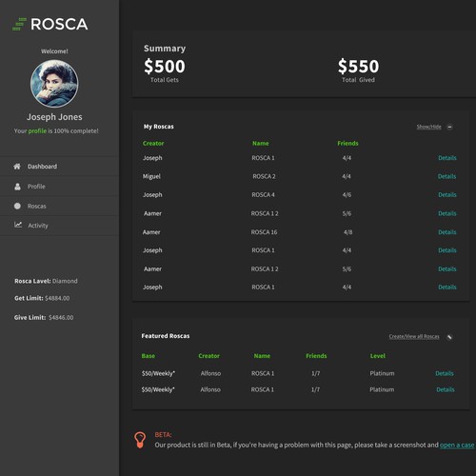Click the Show/Hide link in My Roscas
This screenshot has height=476, width=476.
click(428, 127)
